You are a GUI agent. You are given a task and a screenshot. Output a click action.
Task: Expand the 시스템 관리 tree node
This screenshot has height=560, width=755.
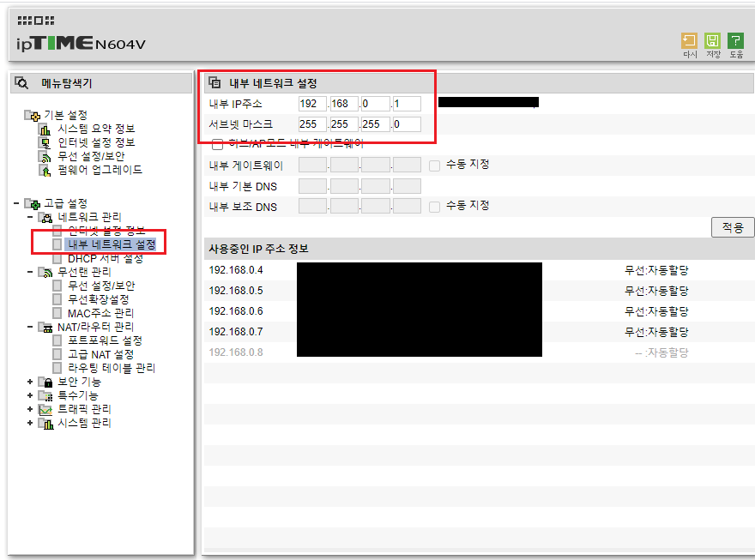pyautogui.click(x=30, y=423)
